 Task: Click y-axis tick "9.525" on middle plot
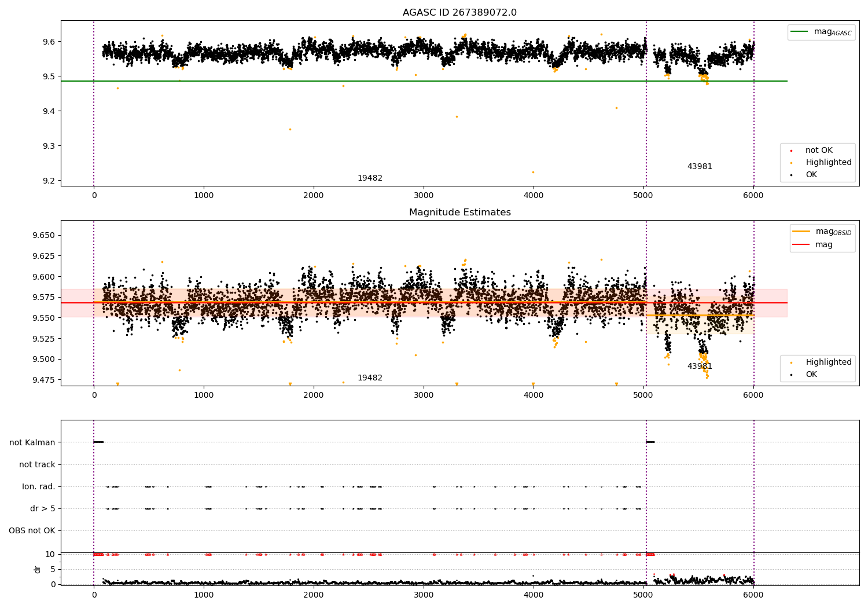44,339
